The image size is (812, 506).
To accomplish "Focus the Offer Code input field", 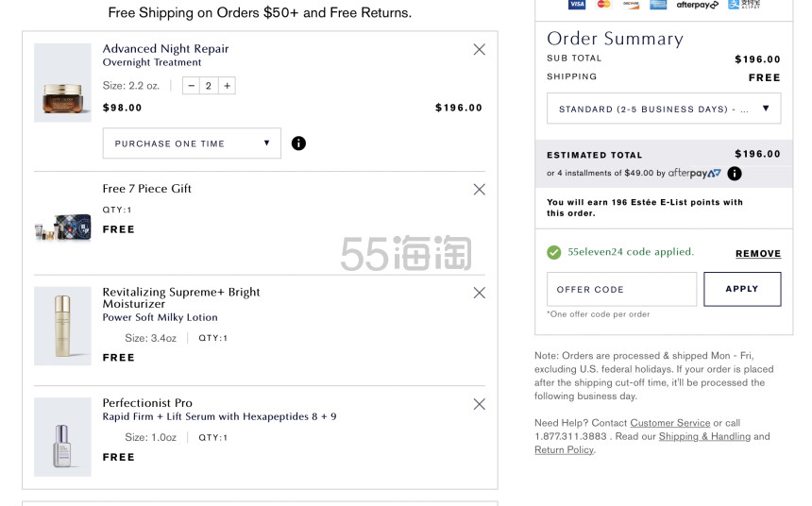I will (621, 289).
